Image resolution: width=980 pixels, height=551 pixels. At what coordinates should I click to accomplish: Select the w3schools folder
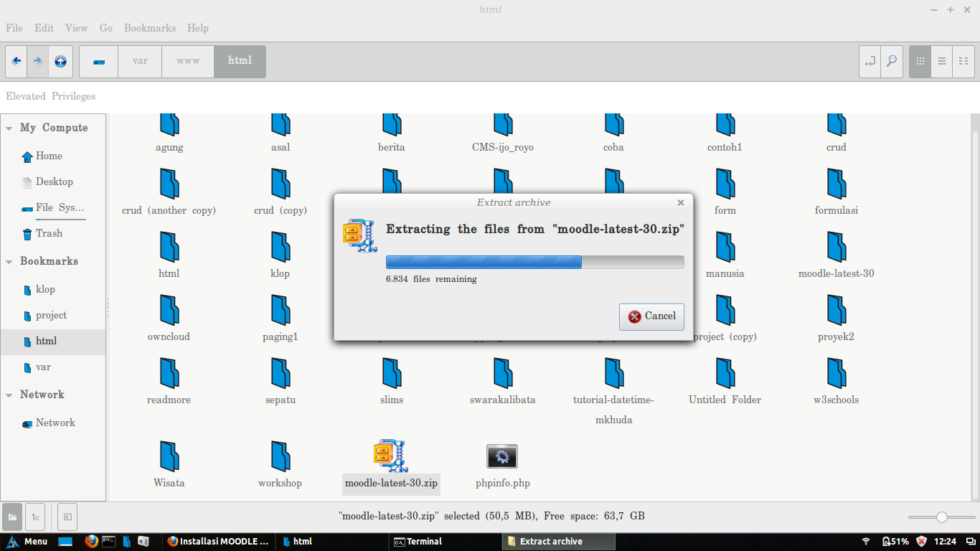point(837,373)
